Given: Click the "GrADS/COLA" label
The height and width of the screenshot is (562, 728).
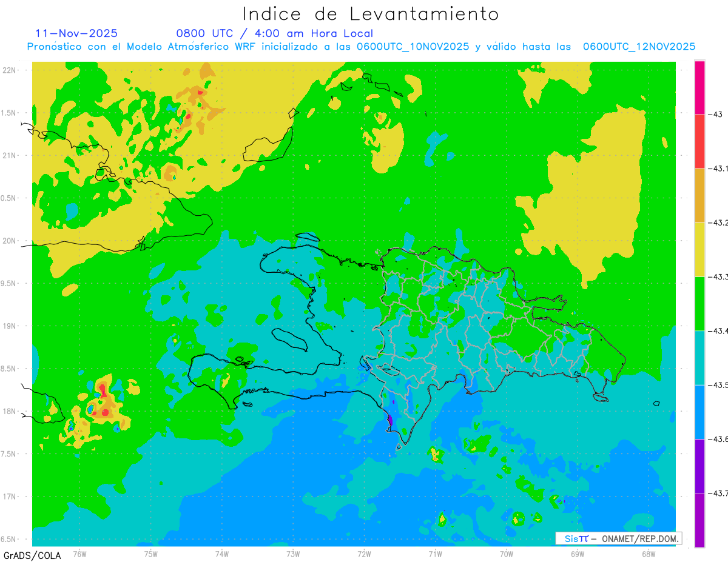Looking at the screenshot, I should point(32,555).
